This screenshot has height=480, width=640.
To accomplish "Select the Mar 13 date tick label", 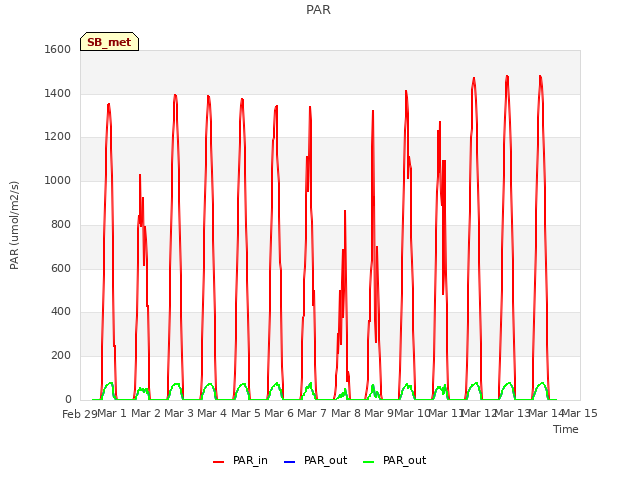I will point(512,413).
